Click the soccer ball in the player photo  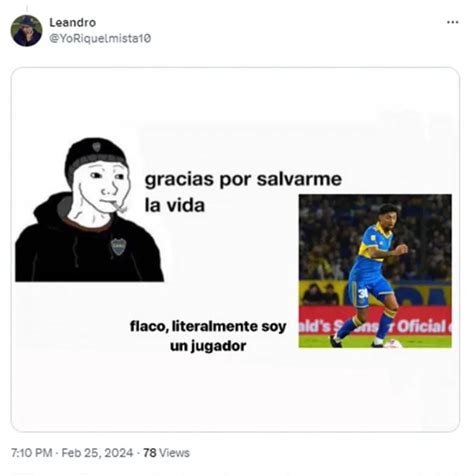pos(393,343)
